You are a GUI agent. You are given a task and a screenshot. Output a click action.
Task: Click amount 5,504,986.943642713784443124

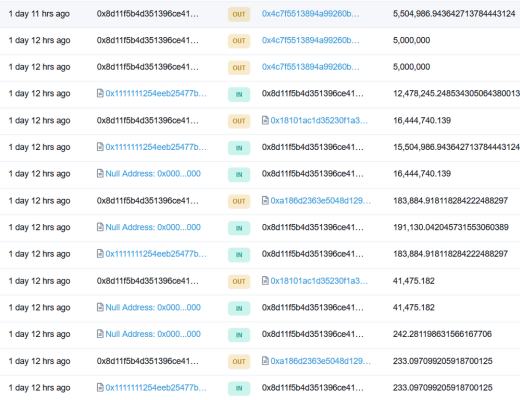pos(454,14)
